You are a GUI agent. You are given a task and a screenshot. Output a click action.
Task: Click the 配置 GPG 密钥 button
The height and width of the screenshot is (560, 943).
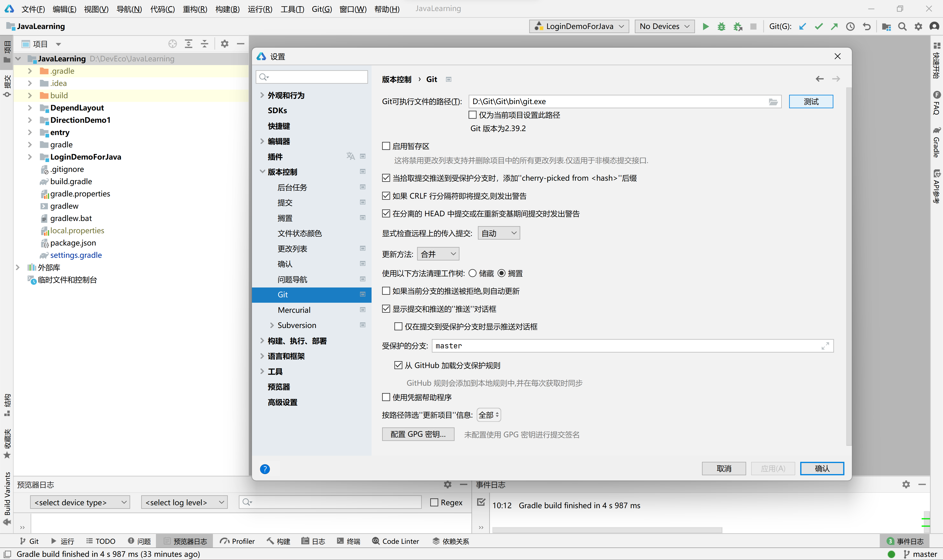418,434
